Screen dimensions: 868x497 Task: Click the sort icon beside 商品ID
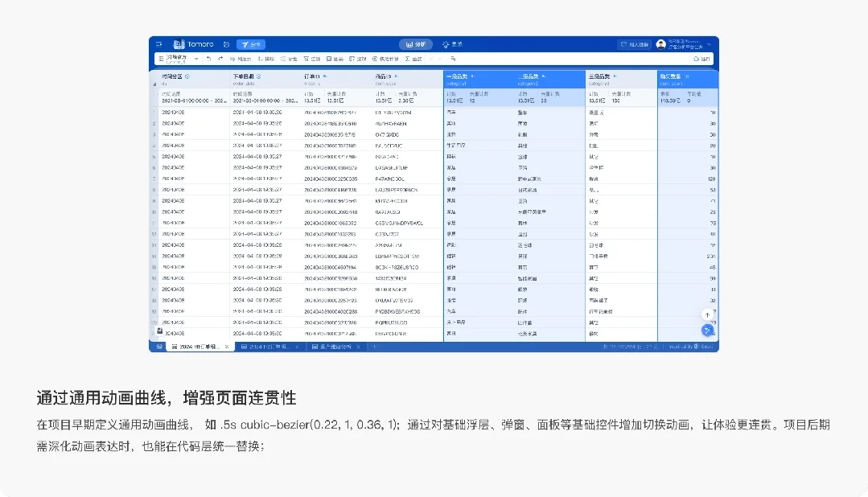click(x=397, y=76)
